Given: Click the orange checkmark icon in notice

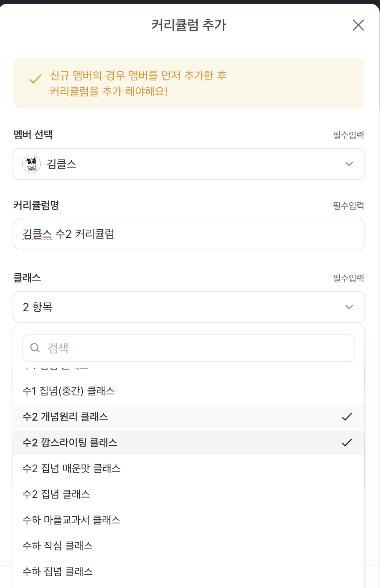Looking at the screenshot, I should point(35,79).
